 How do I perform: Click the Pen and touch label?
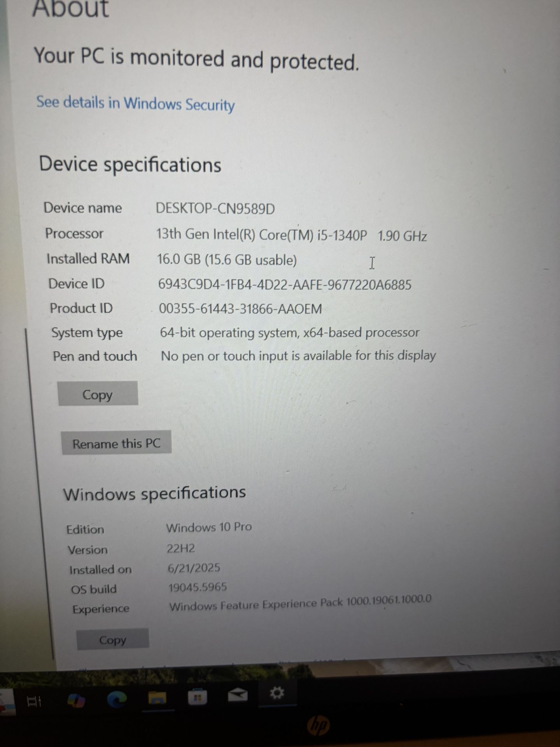click(x=95, y=356)
